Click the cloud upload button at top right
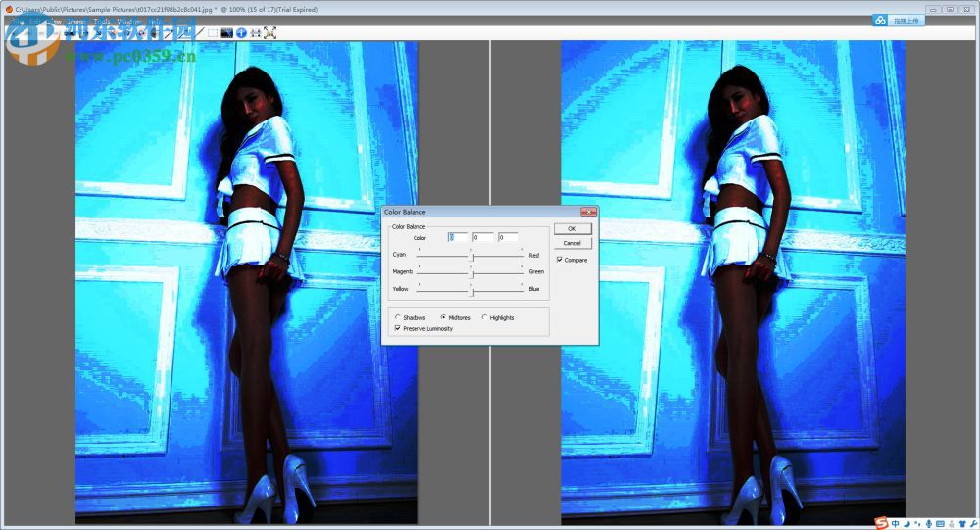The height and width of the screenshot is (530, 980). click(x=898, y=21)
